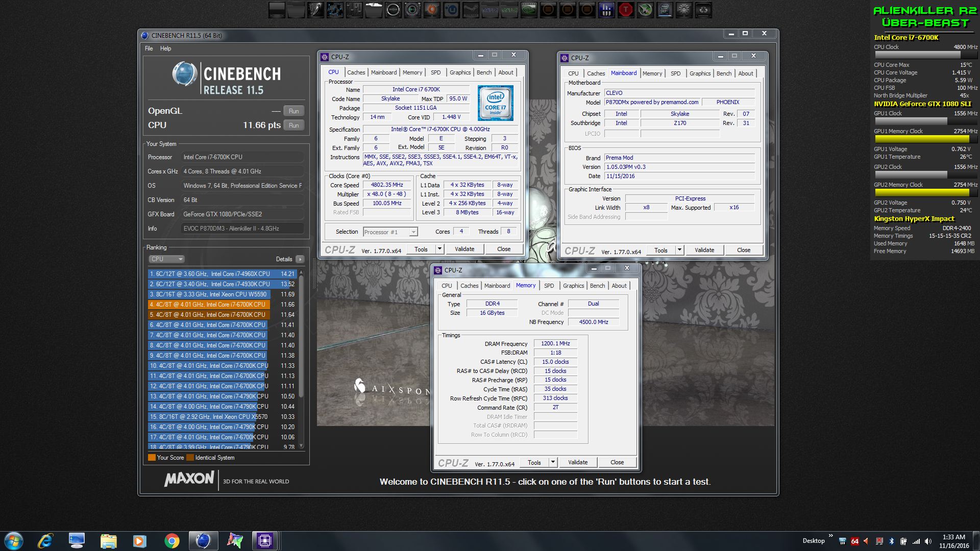Switch to SPD tab in CPU-Z Mainboard window

pos(675,73)
